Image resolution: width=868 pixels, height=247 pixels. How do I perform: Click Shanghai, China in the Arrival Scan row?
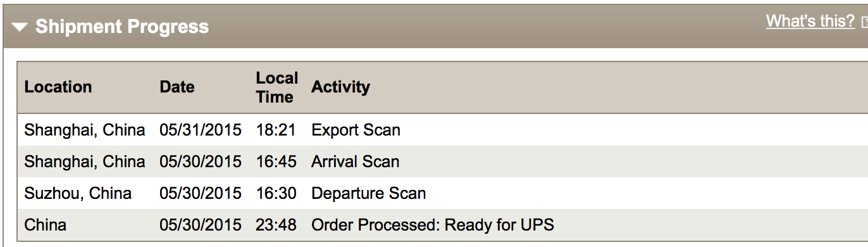(85, 161)
